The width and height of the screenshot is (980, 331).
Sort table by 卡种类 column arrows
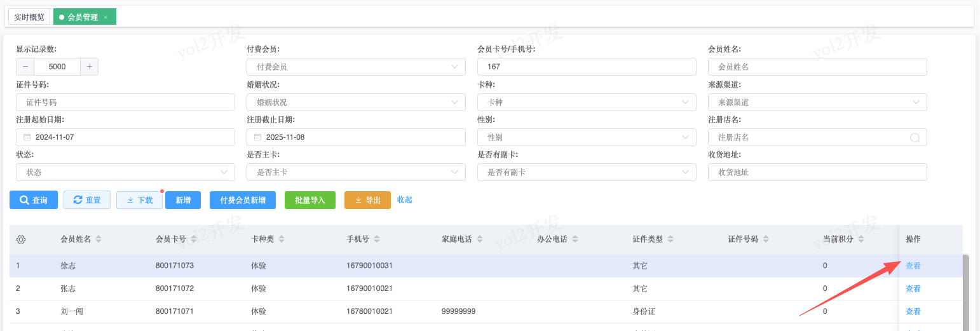[x=282, y=240]
